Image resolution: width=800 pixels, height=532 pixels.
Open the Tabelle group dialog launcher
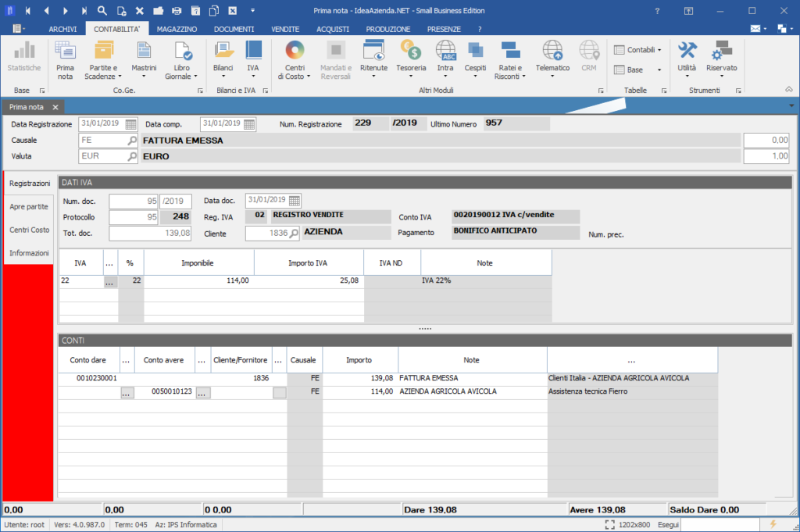coord(664,91)
